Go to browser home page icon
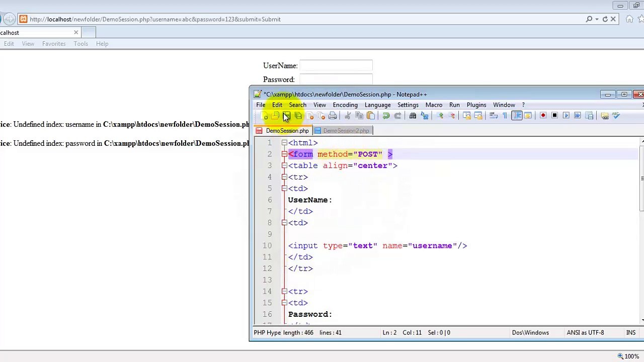644x362 pixels. pyautogui.click(x=629, y=19)
